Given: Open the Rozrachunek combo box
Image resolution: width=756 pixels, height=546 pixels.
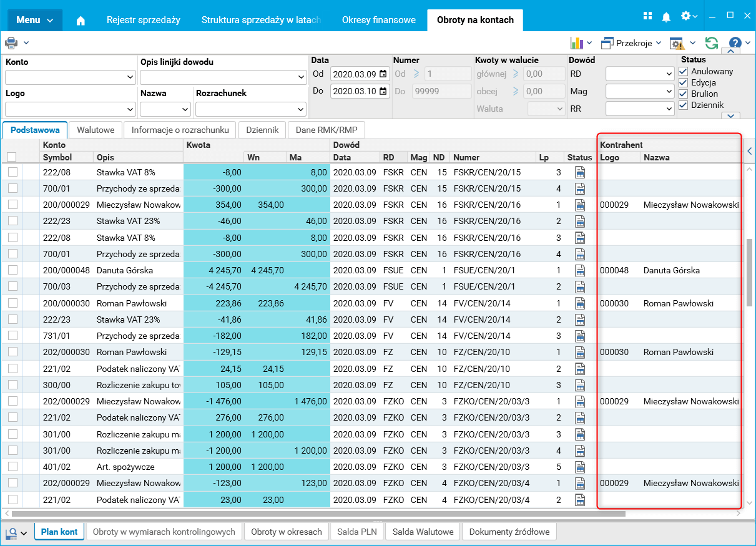Looking at the screenshot, I should pos(300,109).
